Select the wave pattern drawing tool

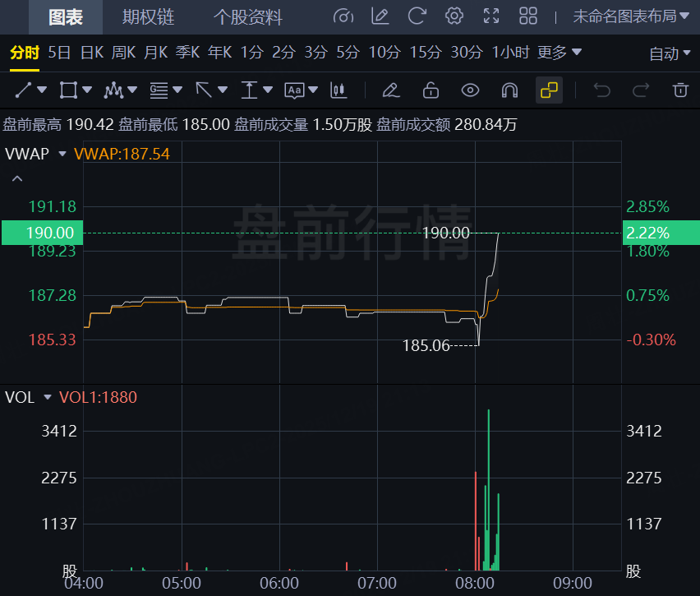pyautogui.click(x=113, y=90)
